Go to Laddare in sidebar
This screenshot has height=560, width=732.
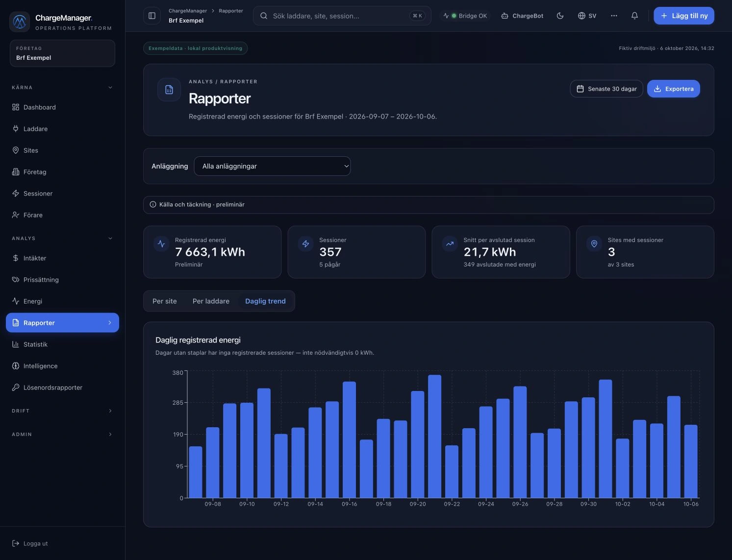tap(62, 129)
